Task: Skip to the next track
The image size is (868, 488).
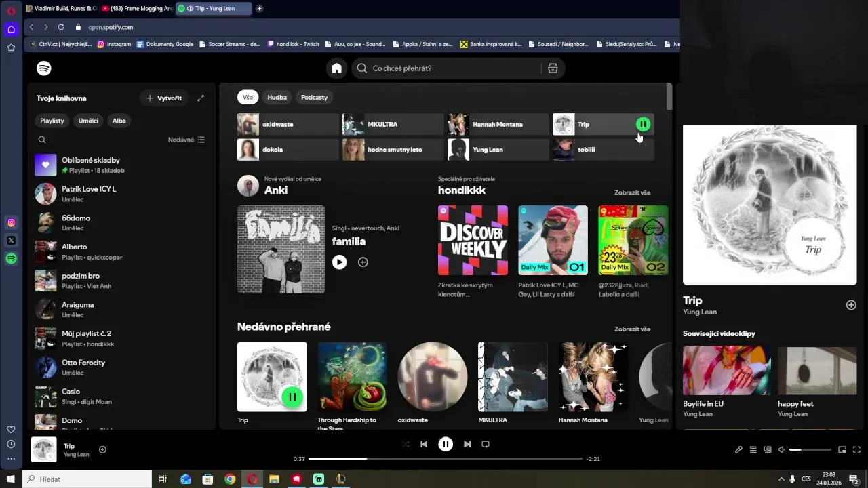Action: coord(467,445)
